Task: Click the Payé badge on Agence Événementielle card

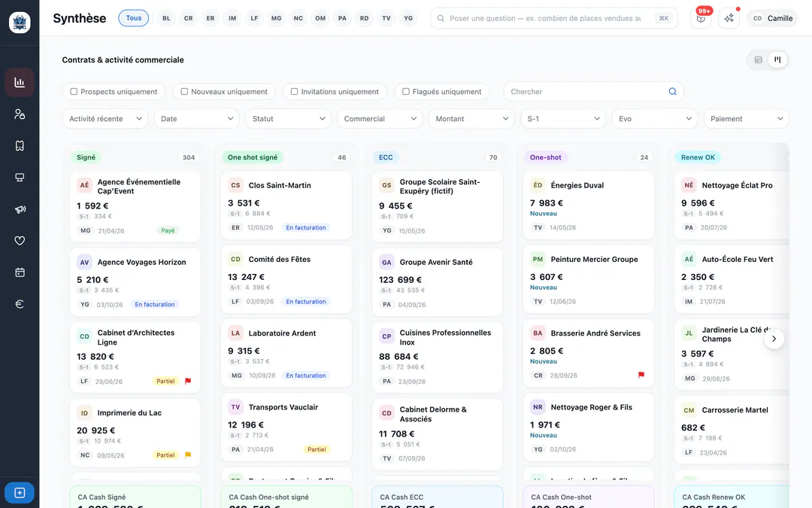Action: (168, 231)
